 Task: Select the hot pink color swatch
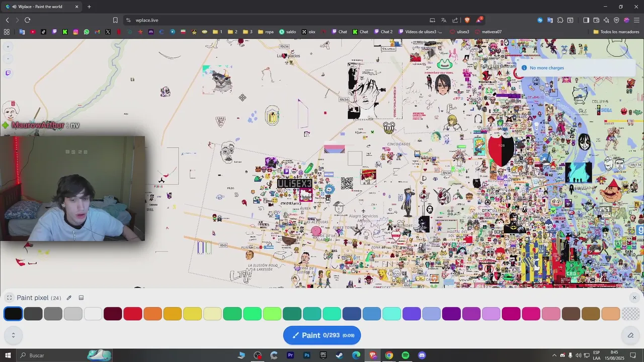point(531,314)
